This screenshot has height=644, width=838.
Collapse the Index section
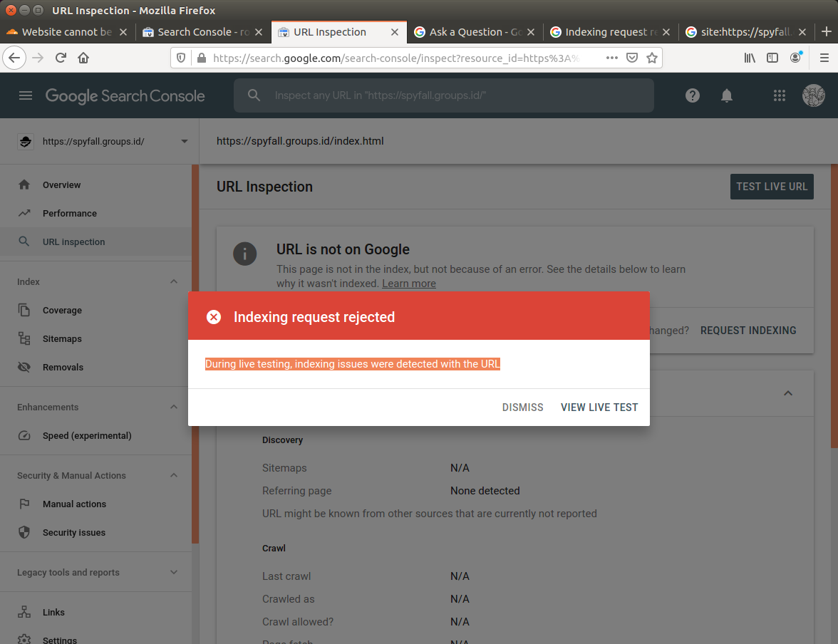174,281
